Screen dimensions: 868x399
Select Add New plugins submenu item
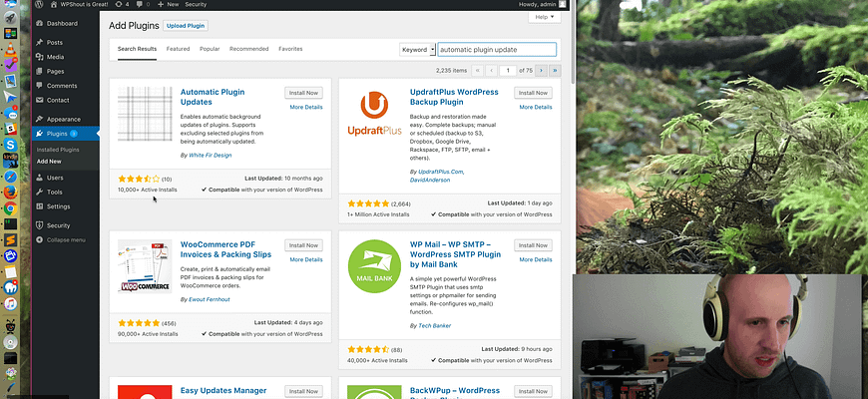point(49,162)
